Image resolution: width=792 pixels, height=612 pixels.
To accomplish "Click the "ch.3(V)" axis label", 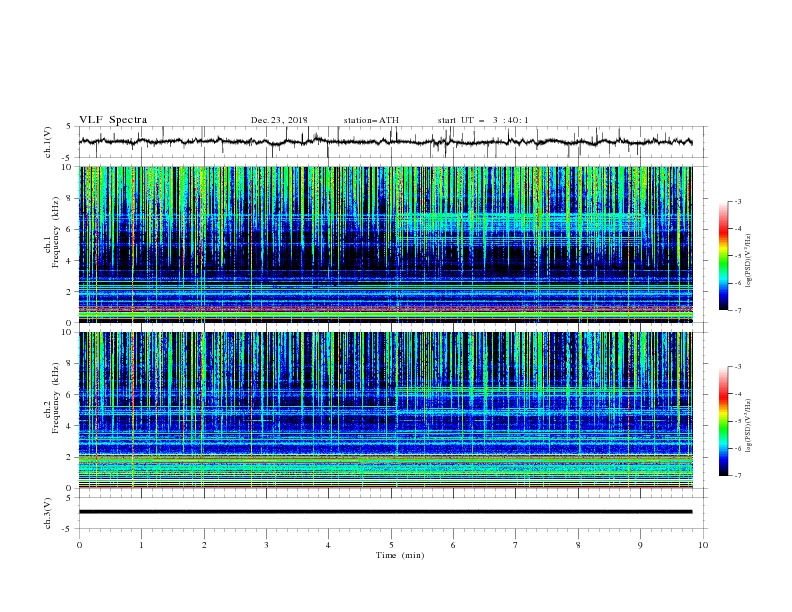I will (48, 513).
